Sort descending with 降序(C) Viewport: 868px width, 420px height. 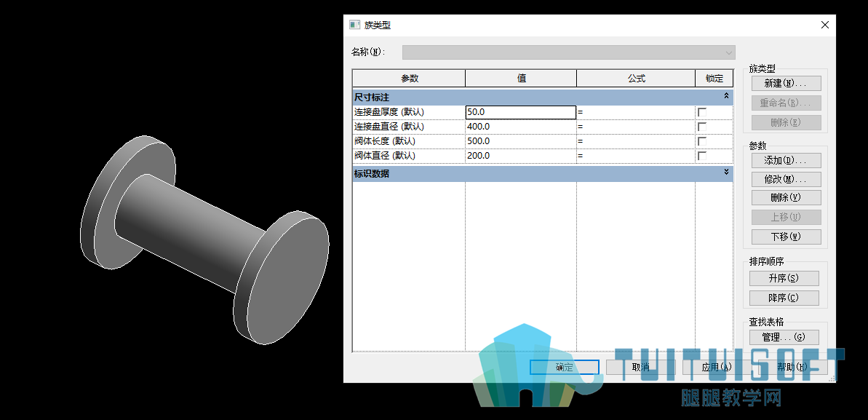click(784, 298)
